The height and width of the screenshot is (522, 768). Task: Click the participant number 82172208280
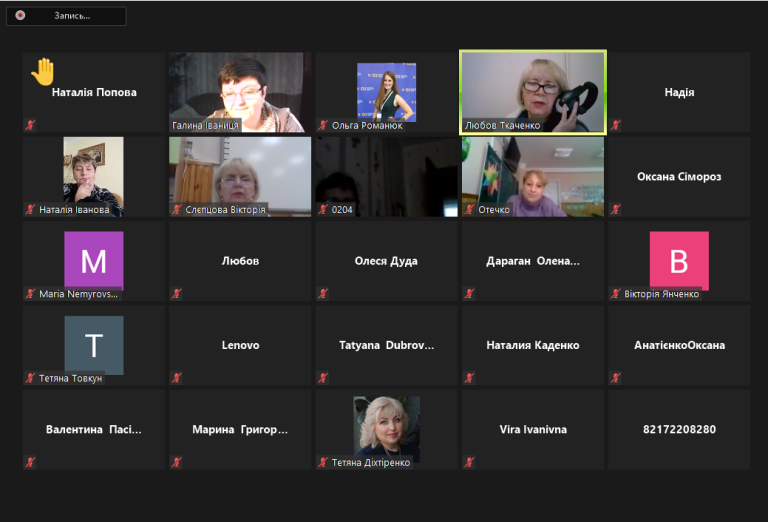click(x=679, y=429)
